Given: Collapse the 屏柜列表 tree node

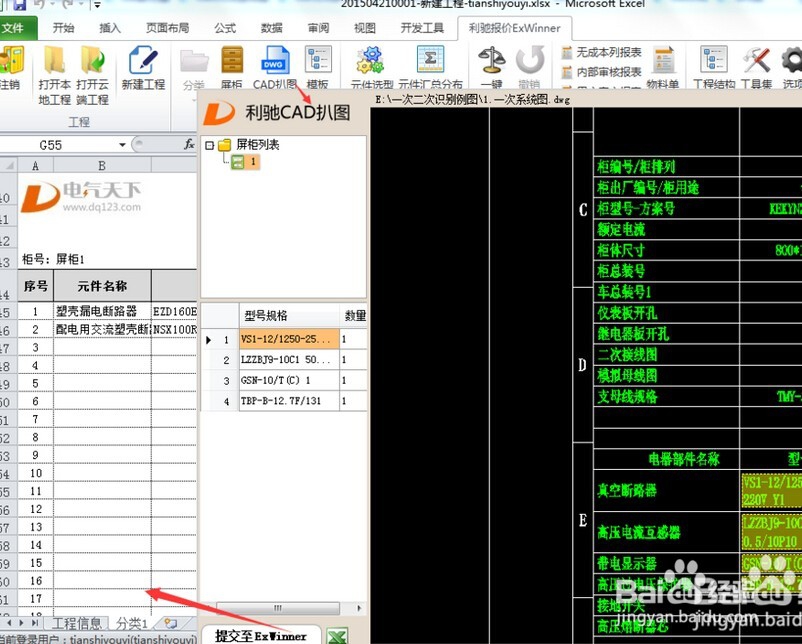Looking at the screenshot, I should tap(209, 145).
